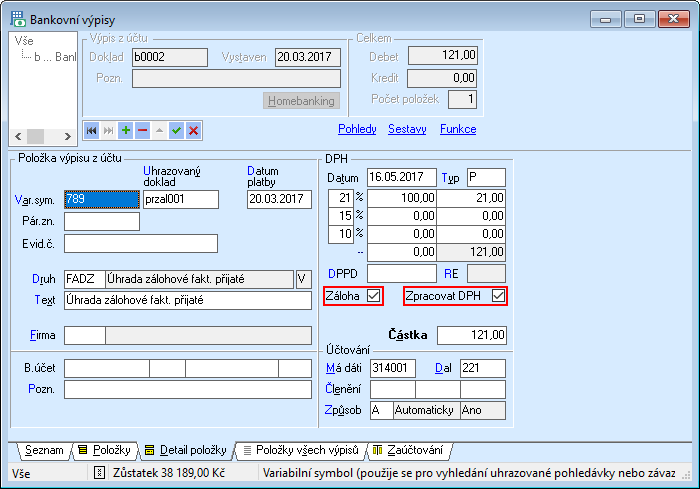
Task: Click the 10% VAT rate field
Action: 341,234
